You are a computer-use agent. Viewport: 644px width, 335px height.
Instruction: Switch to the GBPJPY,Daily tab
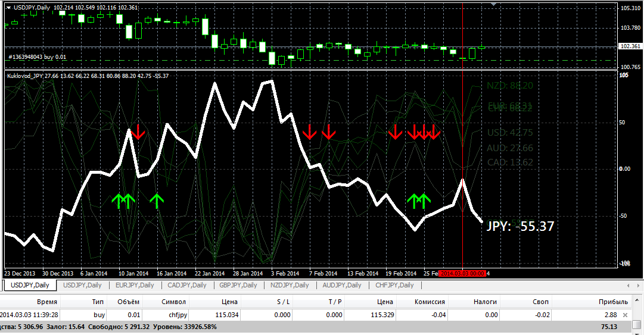click(238, 285)
